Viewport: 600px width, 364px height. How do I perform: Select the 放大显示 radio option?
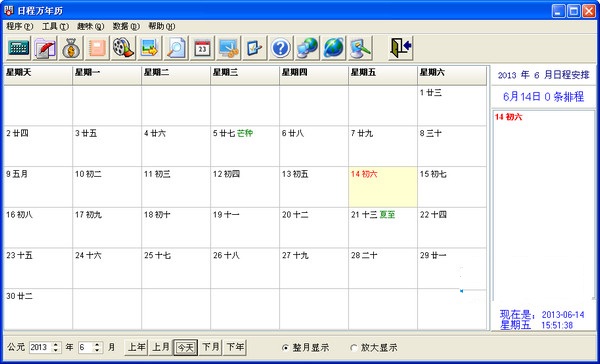click(x=373, y=348)
